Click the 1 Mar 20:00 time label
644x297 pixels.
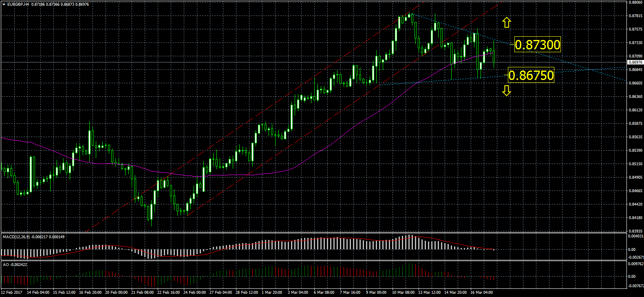tap(272, 293)
